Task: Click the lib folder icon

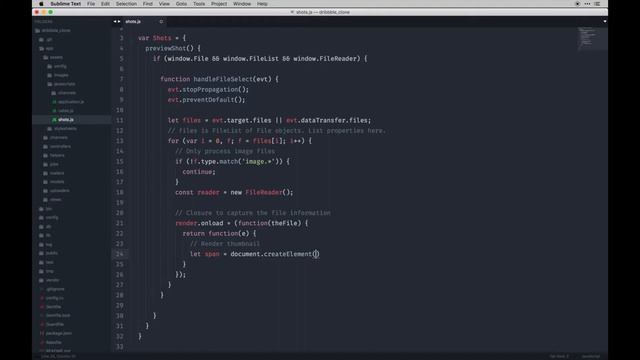Action: point(41,236)
